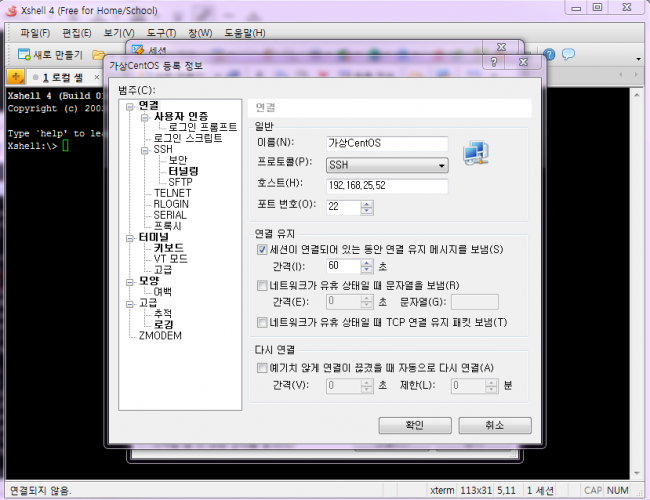Click the Xshell app logo in title bar
The height and width of the screenshot is (500, 650).
pos(11,10)
